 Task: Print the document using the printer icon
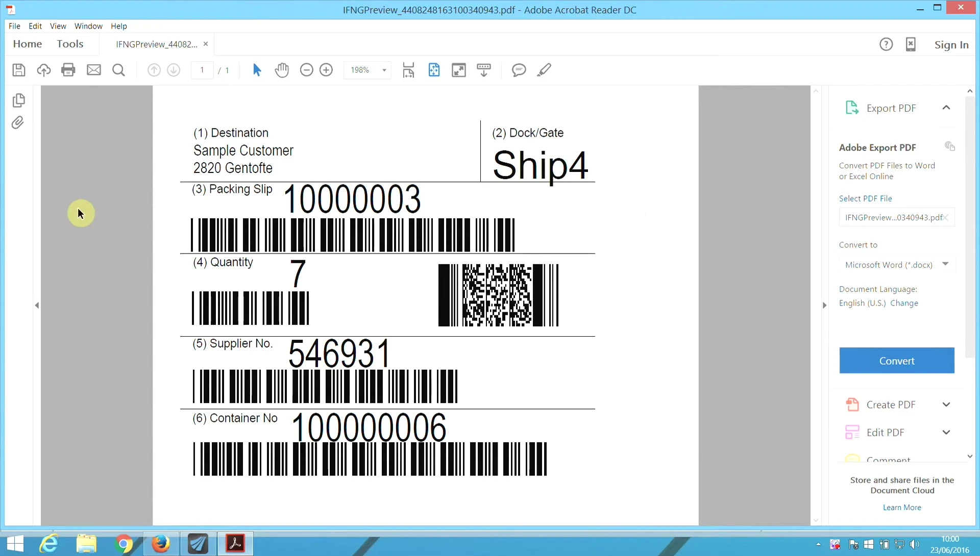(68, 70)
